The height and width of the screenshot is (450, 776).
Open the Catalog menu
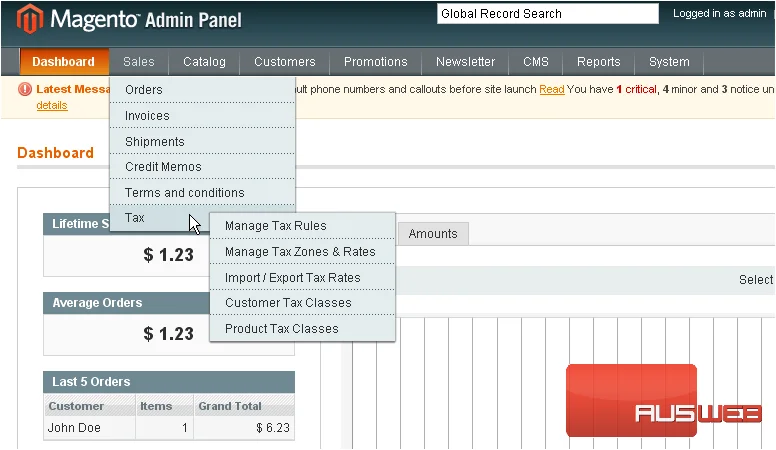tap(204, 62)
